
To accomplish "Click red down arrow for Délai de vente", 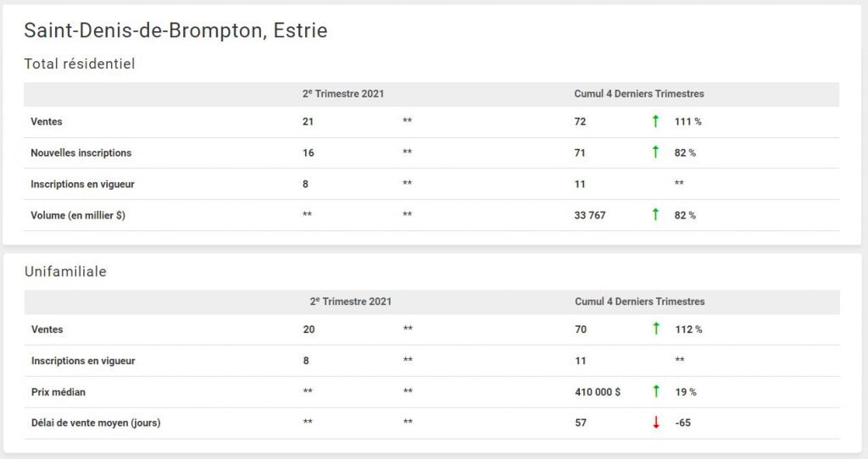I will click(x=655, y=423).
